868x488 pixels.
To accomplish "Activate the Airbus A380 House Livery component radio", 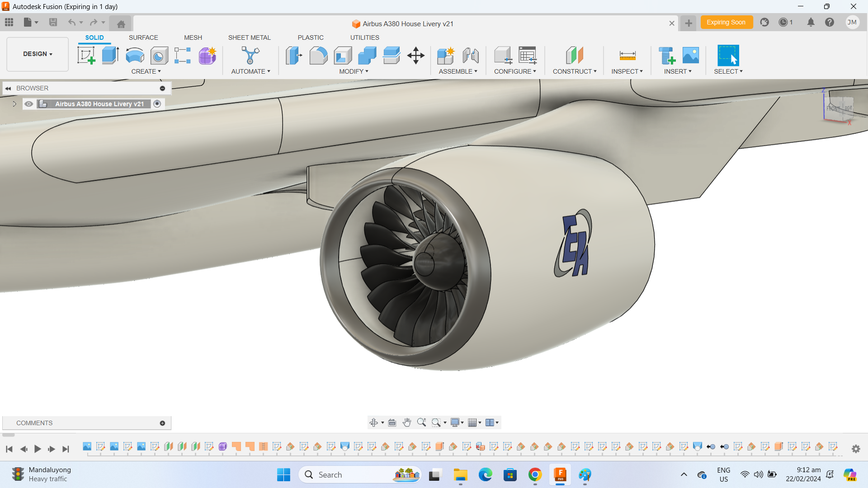I will pyautogui.click(x=157, y=103).
